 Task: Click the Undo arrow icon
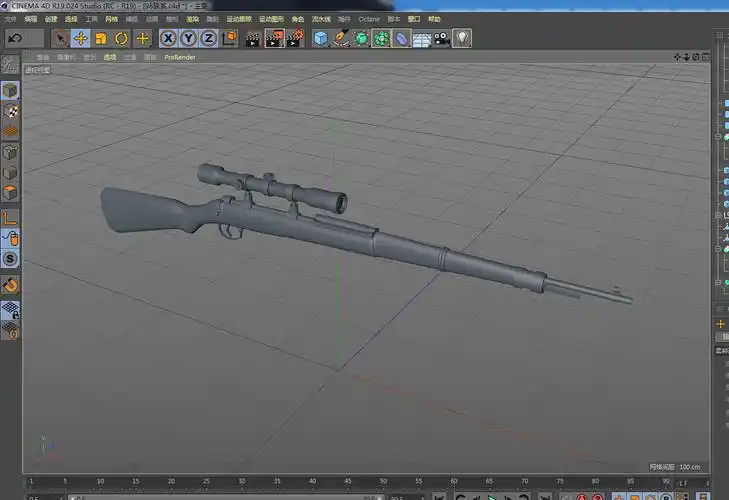(x=15, y=38)
